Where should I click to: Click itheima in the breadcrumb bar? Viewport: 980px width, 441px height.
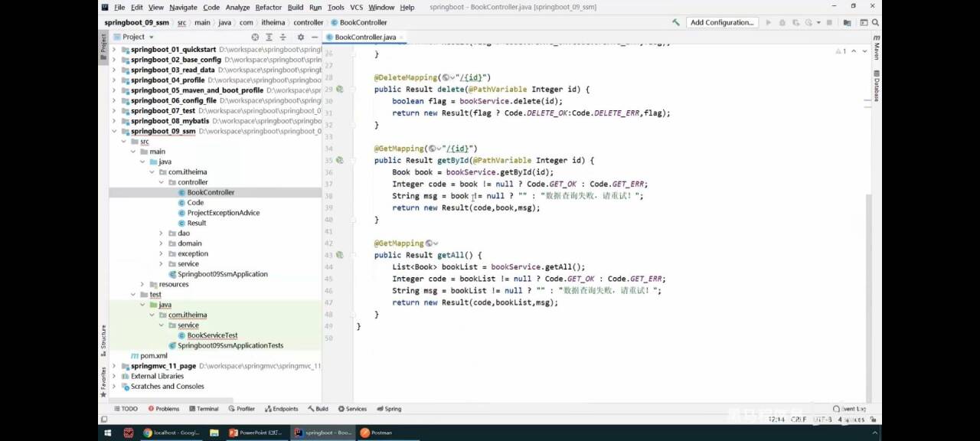pyautogui.click(x=273, y=23)
